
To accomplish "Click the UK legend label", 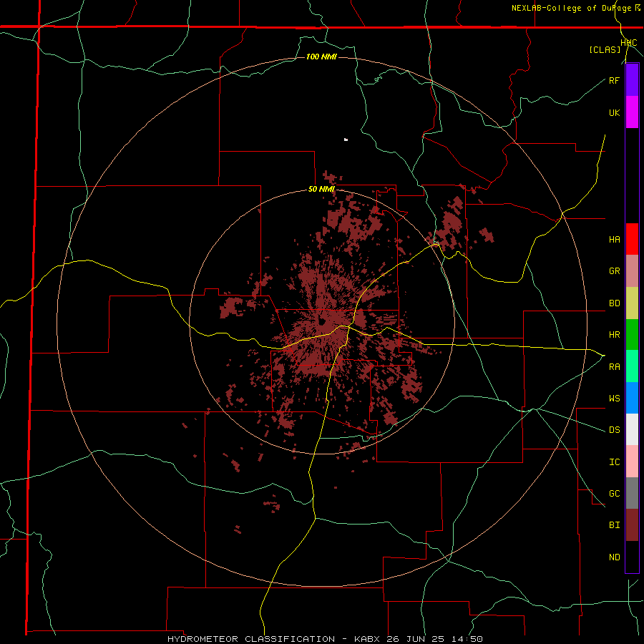I will pyautogui.click(x=614, y=112).
